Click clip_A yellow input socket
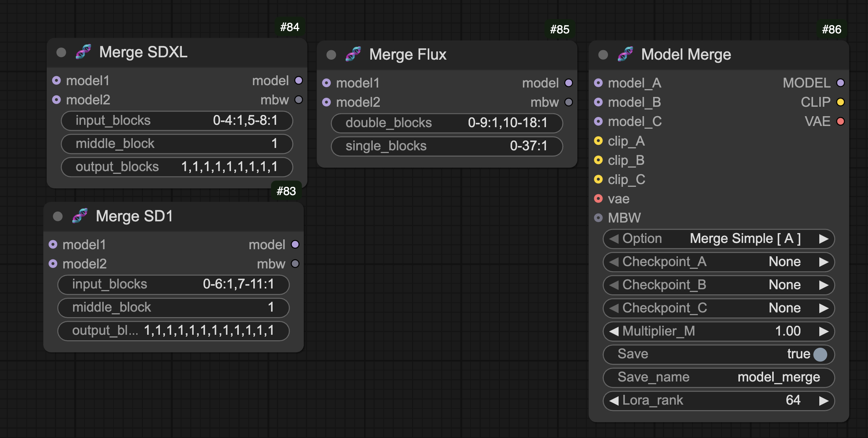 tap(598, 141)
